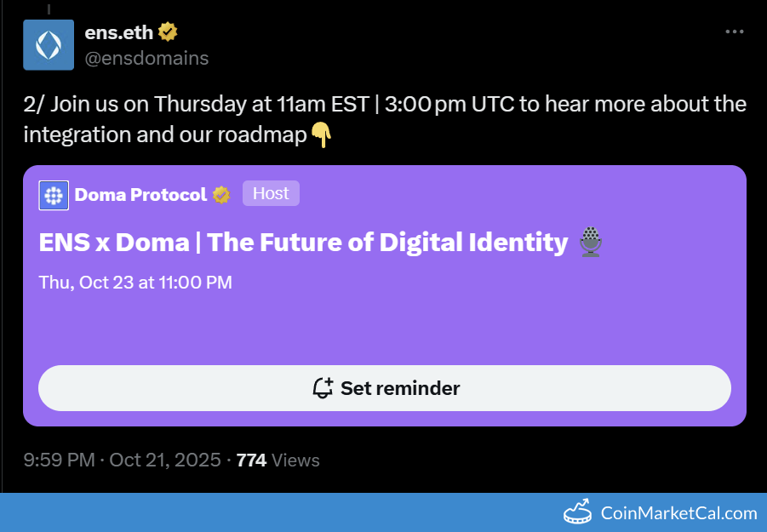Click the Doma Protocol host name
This screenshot has width=767, height=532.
click(140, 195)
